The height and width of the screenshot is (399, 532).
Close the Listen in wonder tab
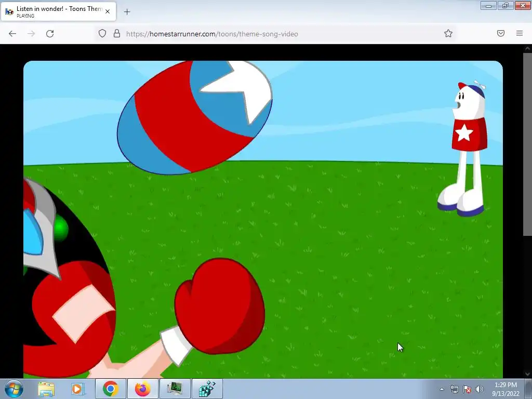[x=108, y=11]
